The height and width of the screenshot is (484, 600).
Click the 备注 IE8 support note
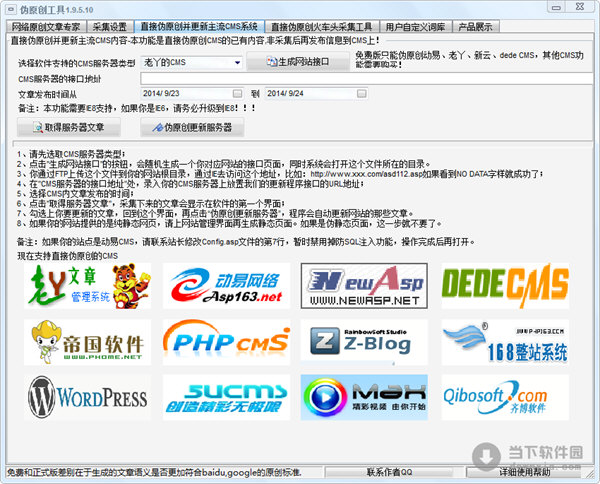(x=137, y=108)
